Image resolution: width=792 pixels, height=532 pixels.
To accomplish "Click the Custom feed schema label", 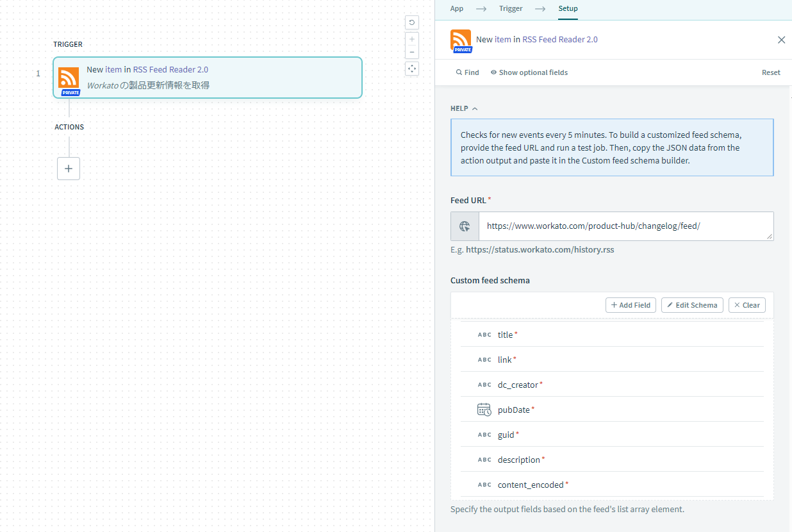I will coord(490,281).
